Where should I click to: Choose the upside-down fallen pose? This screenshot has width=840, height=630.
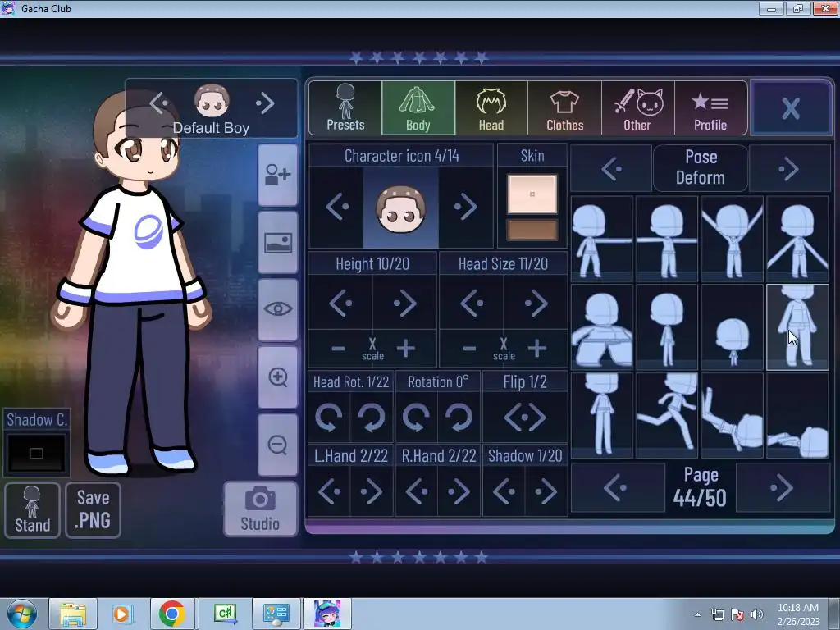(733, 416)
